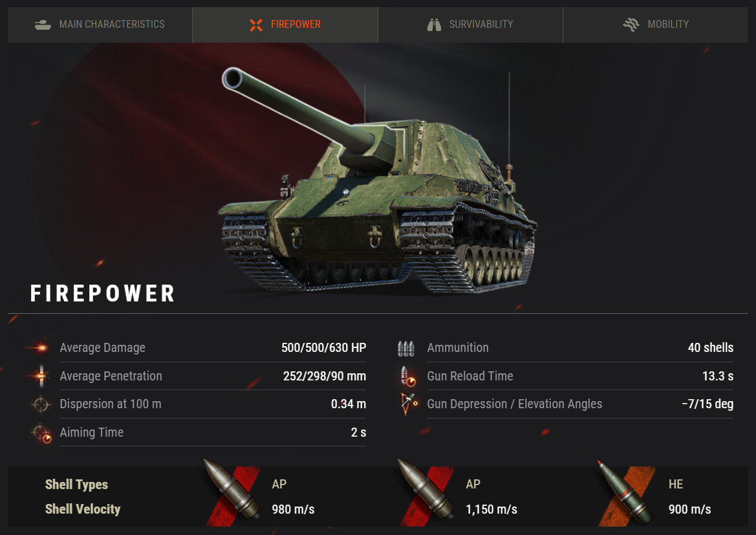Click the 252/298/90 mm penetration value
This screenshot has height=535, width=756.
[x=325, y=377]
